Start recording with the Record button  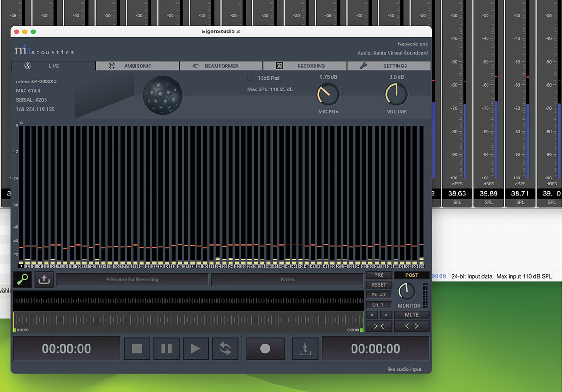(265, 348)
